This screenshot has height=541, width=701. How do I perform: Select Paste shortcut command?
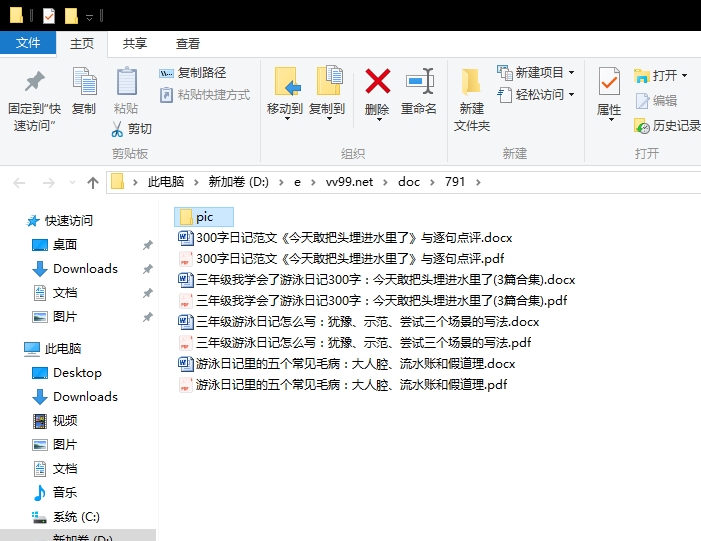pyautogui.click(x=205, y=95)
